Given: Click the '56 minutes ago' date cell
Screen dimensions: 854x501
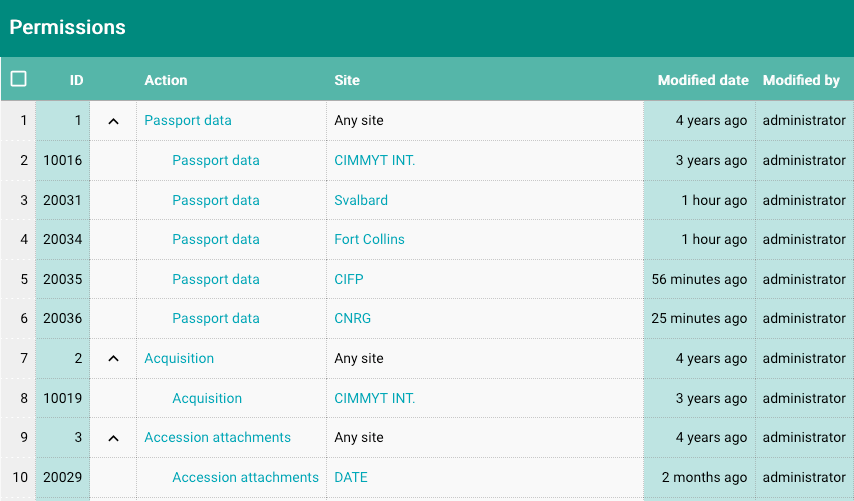Looking at the screenshot, I should click(699, 279).
